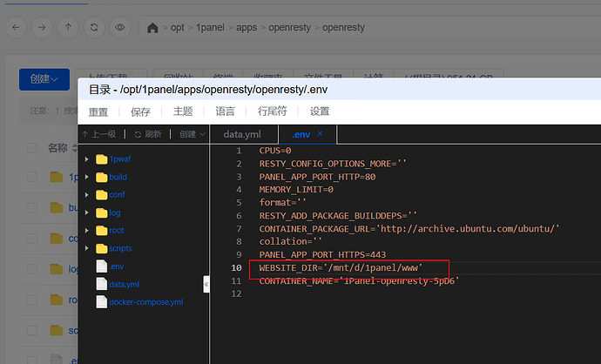Close the .env tab
Image resolution: width=601 pixels, height=364 pixels.
point(320,134)
